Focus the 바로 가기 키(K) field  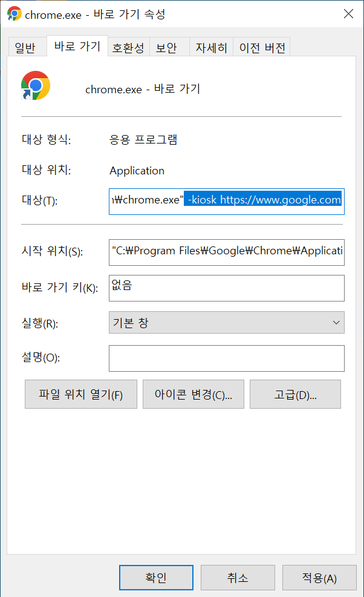227,288
